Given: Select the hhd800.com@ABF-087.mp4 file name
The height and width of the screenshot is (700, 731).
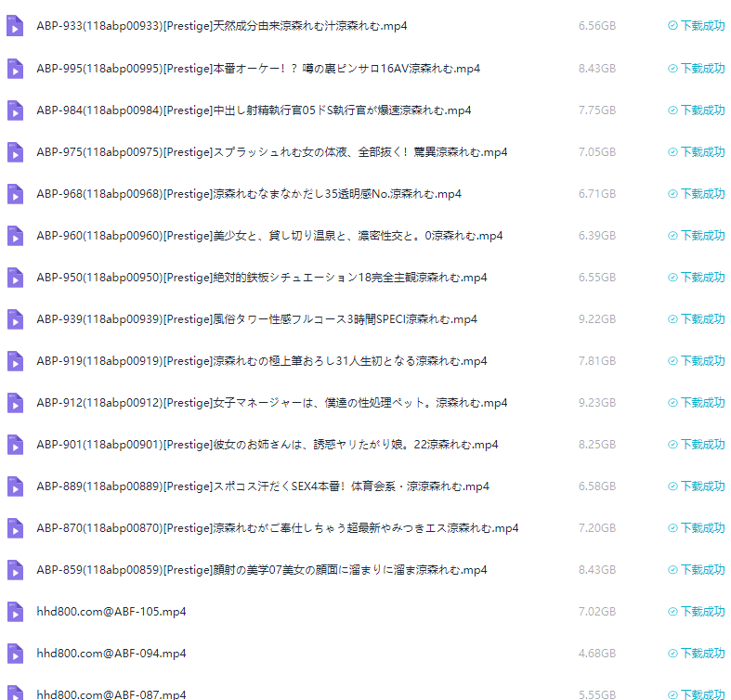Looking at the screenshot, I should [111, 694].
